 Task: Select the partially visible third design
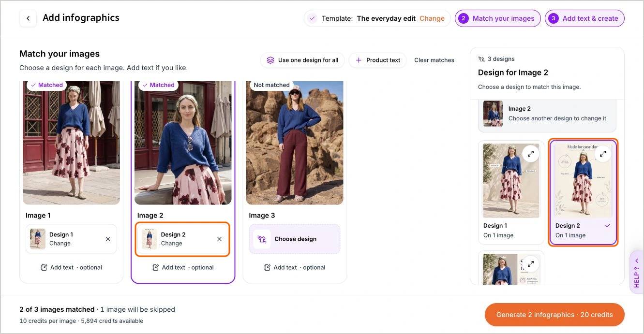click(511, 268)
